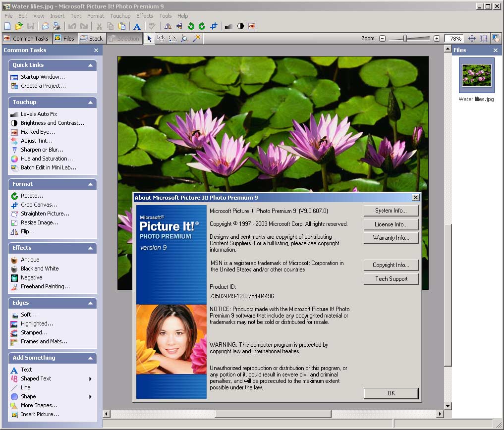Select the magnifier edge finder tool
This screenshot has width=504, height=430.
[x=184, y=39]
